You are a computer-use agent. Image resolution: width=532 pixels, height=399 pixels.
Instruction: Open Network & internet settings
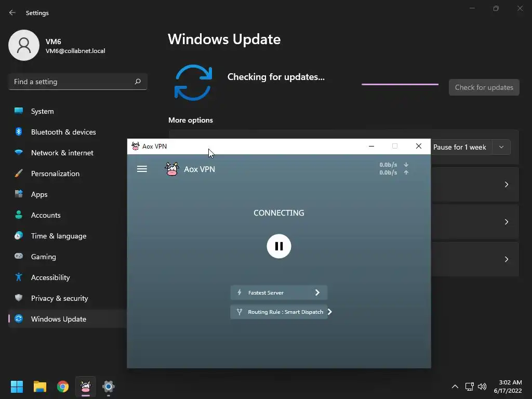[68, 153]
